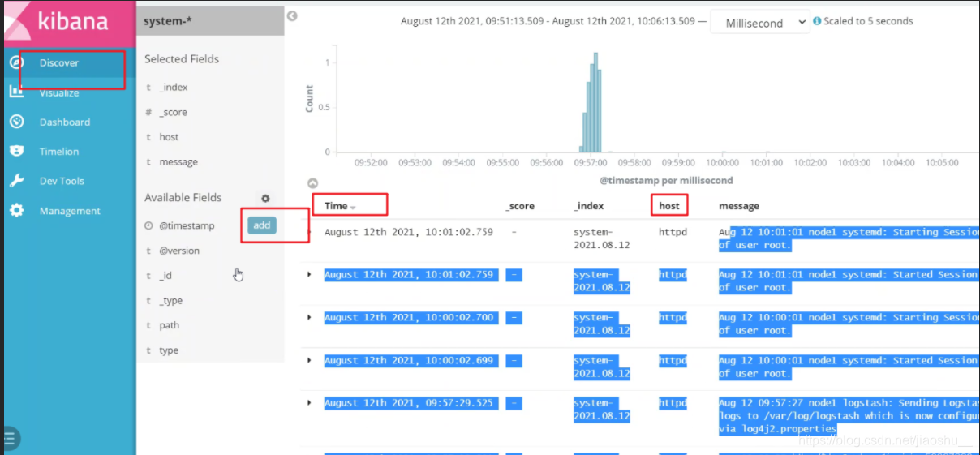The height and width of the screenshot is (455, 980).
Task: Click the tallest histogram bar
Action: pyautogui.click(x=595, y=102)
